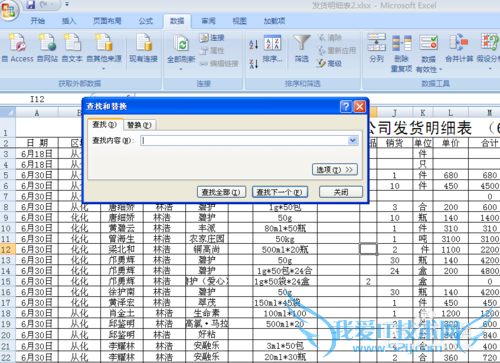The width and height of the screenshot is (500, 363).
Task: Open the 开始 ribbon tab
Action: [x=38, y=21]
